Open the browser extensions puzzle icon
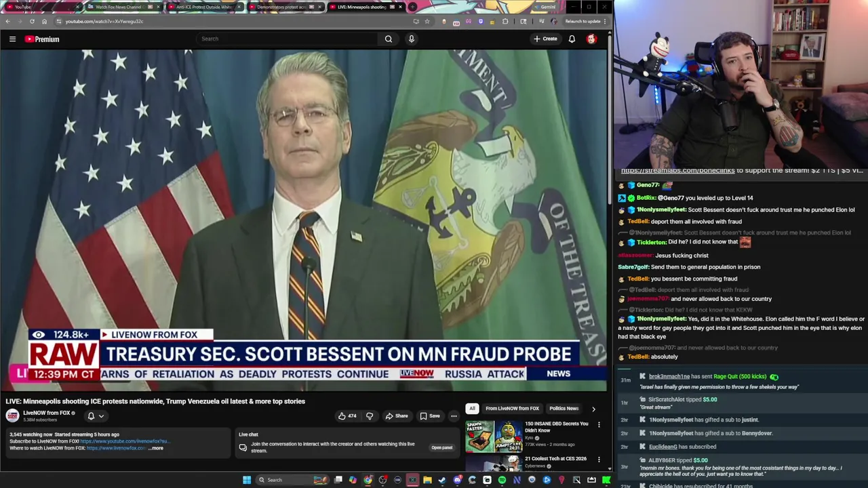 tap(505, 21)
